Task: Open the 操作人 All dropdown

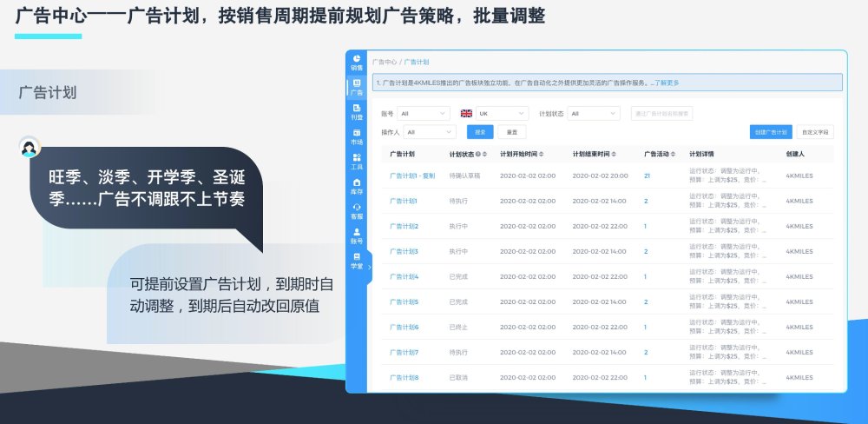Action: click(430, 132)
